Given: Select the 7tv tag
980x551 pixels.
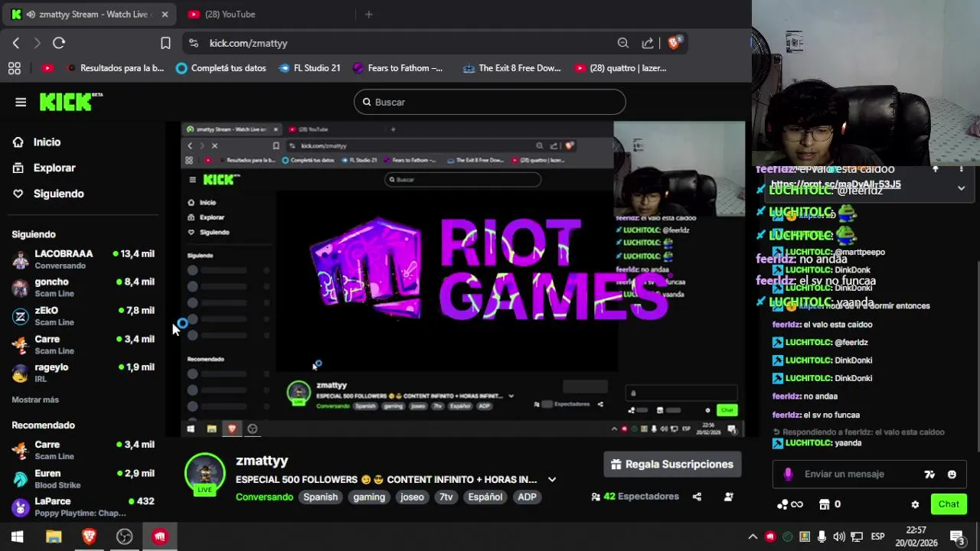Looking at the screenshot, I should pos(446,497).
